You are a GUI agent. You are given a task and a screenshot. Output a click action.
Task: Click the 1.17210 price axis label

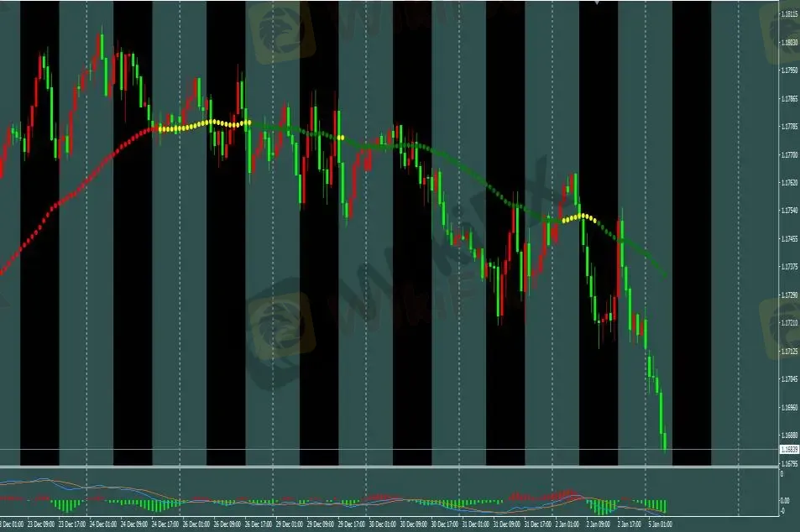(788, 323)
